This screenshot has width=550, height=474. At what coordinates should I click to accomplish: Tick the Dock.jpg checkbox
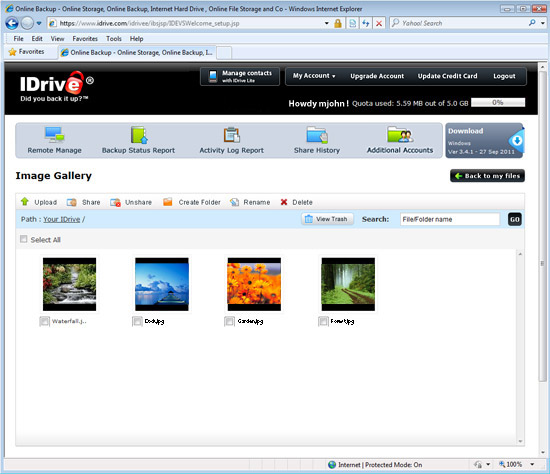(137, 321)
